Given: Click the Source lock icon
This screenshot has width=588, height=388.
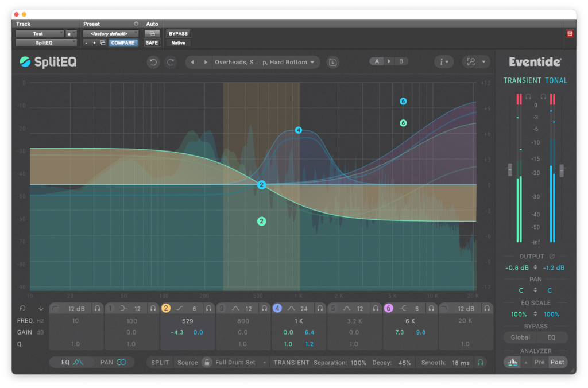Looking at the screenshot, I should (206, 363).
